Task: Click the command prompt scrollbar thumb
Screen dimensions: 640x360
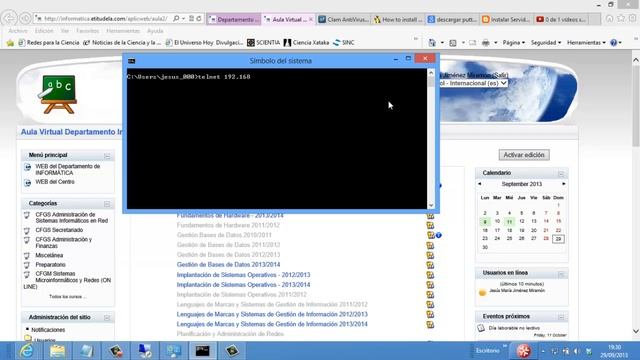Action: click(431, 82)
